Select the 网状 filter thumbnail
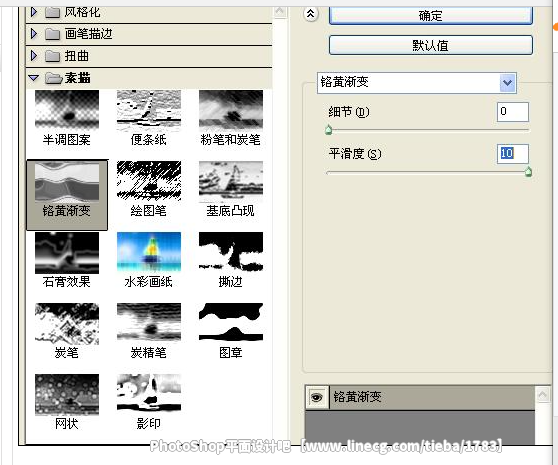This screenshot has height=465, width=558. 67,394
